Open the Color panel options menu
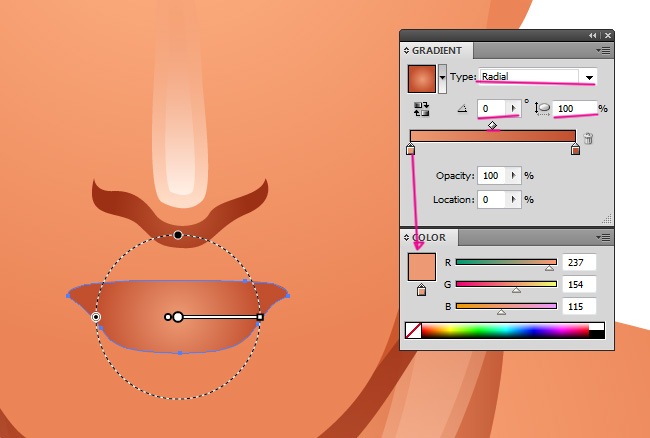 [603, 237]
